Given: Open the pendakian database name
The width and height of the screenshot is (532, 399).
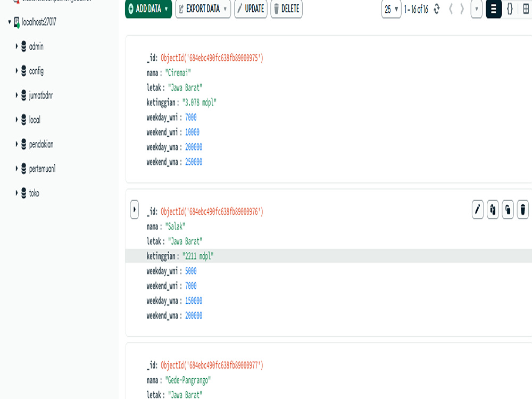Looking at the screenshot, I should pyautogui.click(x=41, y=144).
